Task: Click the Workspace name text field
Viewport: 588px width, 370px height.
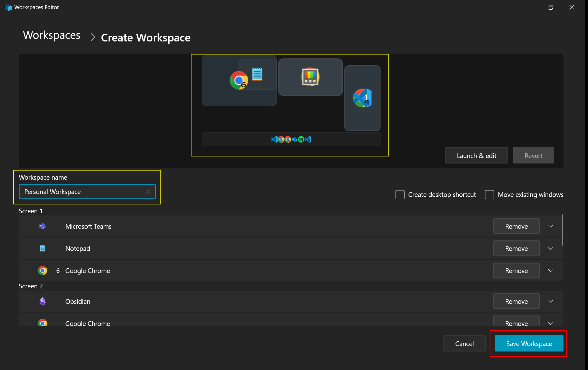Action: coord(87,191)
